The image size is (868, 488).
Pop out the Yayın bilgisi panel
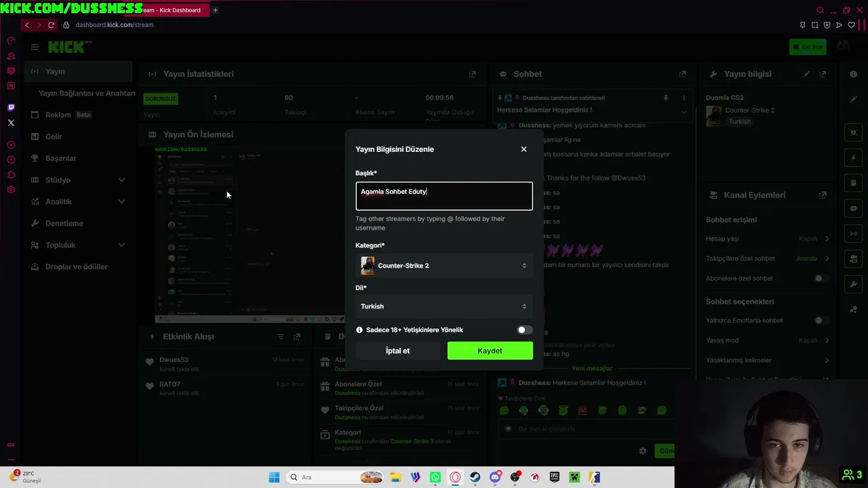click(823, 74)
